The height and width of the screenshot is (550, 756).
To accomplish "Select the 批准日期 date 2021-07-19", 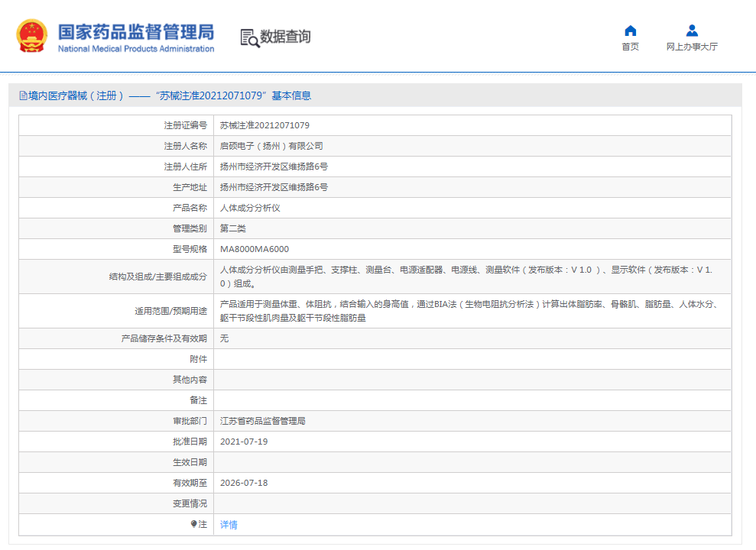I will 245,441.
